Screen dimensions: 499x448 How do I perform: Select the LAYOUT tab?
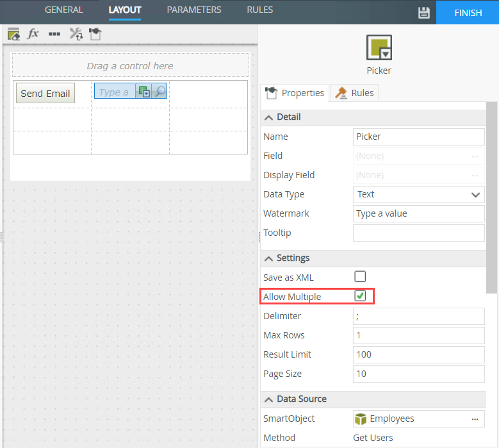tap(125, 10)
